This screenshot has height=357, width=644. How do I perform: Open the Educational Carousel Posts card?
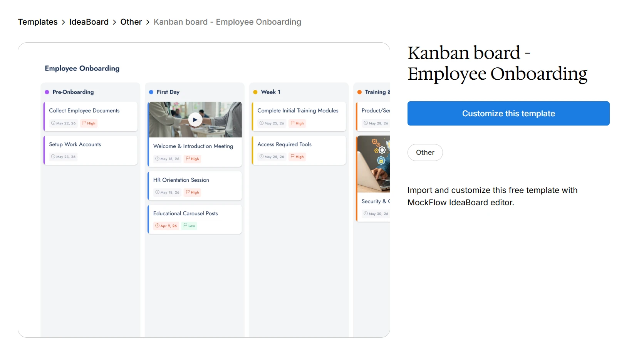pyautogui.click(x=195, y=219)
